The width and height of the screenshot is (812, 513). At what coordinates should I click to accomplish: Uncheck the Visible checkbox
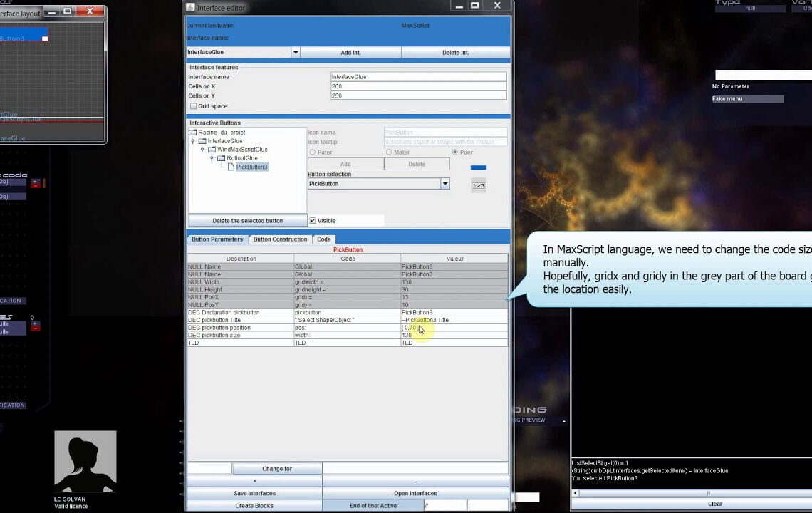[313, 221]
